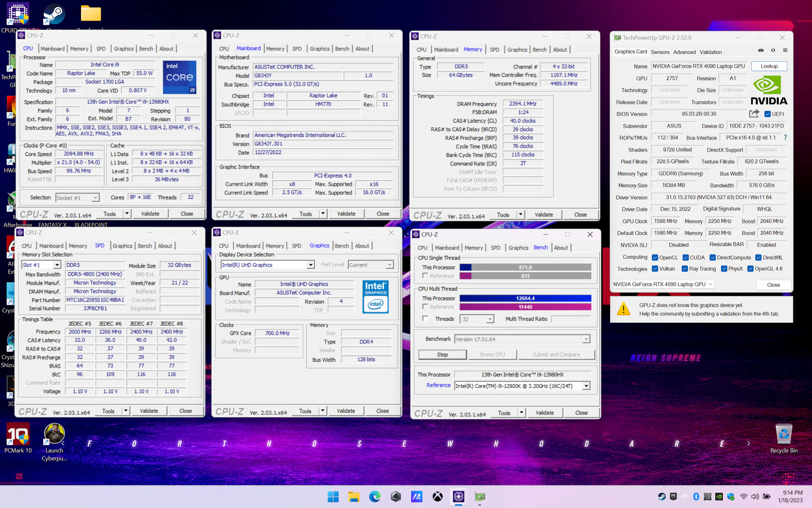Toggle the OpenCL checkbox in GPU-Z
The width and height of the screenshot is (812, 508).
click(655, 258)
